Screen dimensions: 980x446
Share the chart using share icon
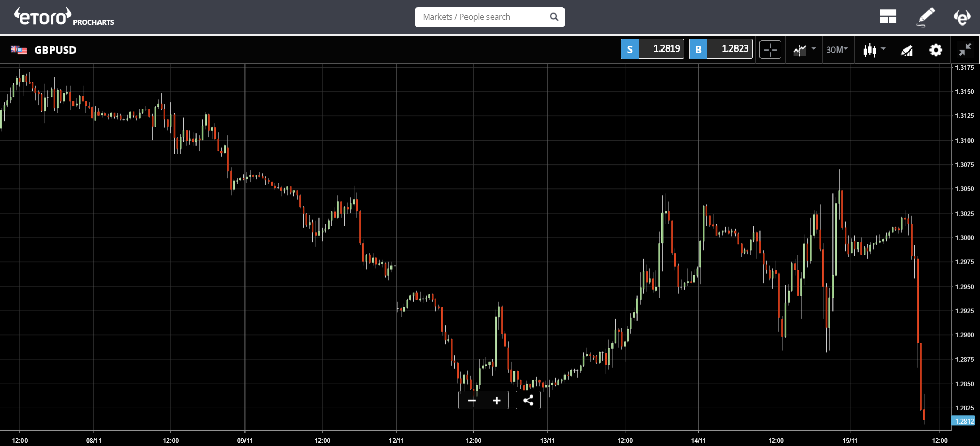pyautogui.click(x=528, y=400)
